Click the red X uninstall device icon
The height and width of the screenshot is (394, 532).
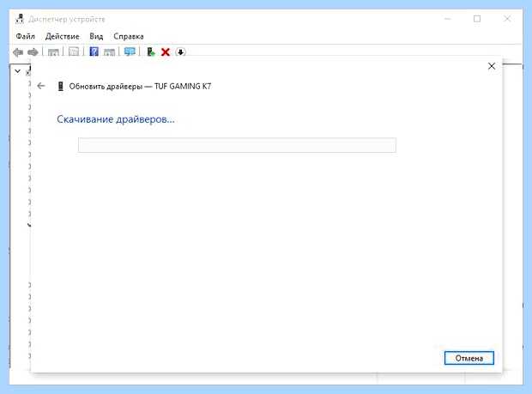coord(166,52)
